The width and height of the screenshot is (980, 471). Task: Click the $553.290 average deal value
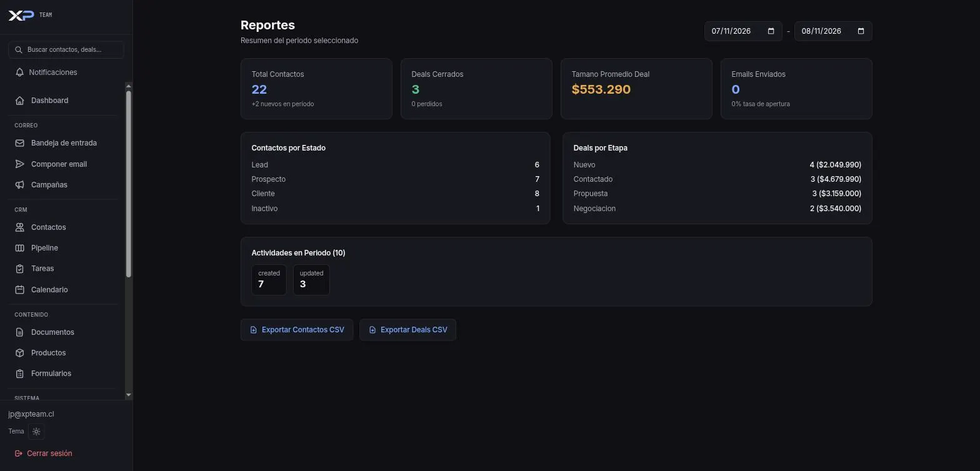601,89
